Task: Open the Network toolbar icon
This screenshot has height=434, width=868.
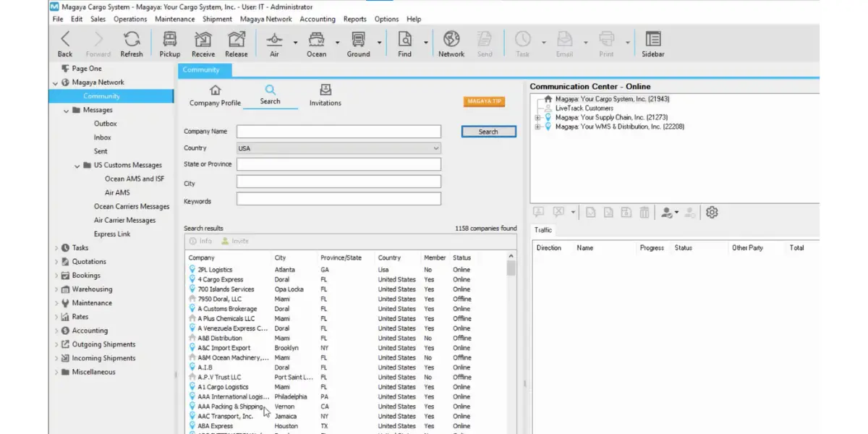Action: tap(451, 43)
